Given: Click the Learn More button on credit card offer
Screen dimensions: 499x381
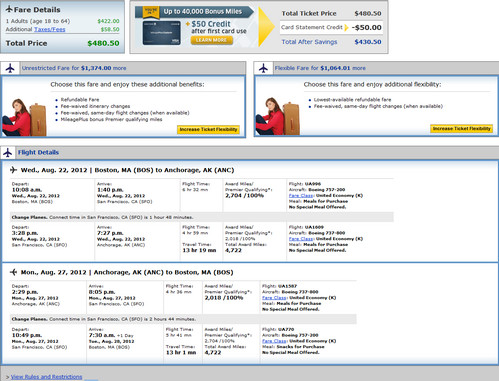Looking at the screenshot, I should pyautogui.click(x=212, y=40).
